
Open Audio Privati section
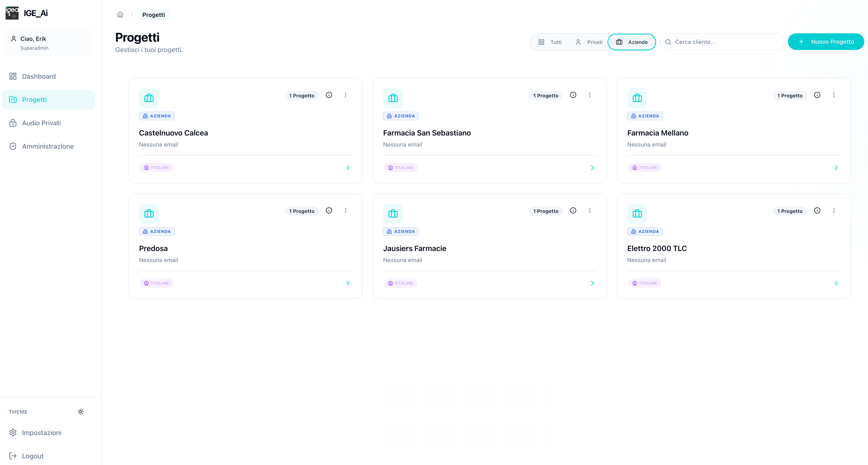point(48,123)
